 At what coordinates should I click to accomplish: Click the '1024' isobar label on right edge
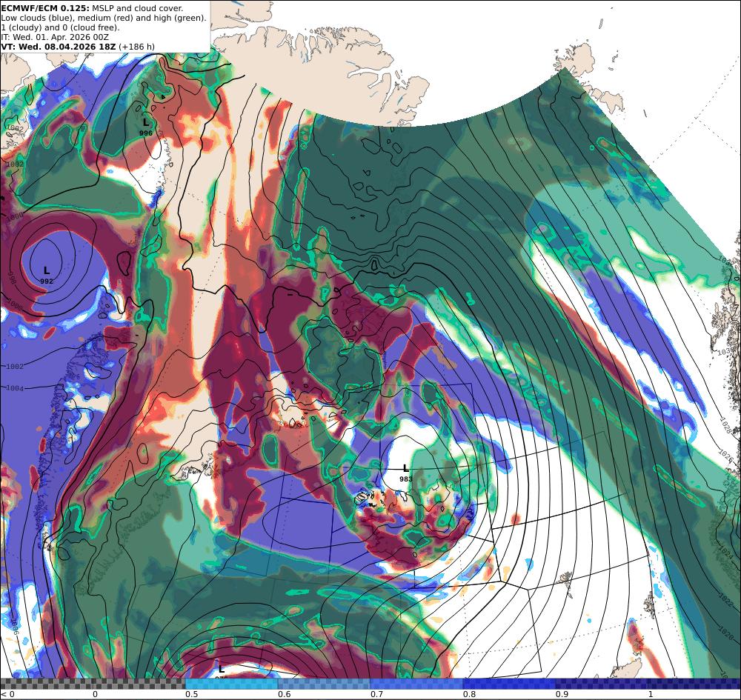728,552
